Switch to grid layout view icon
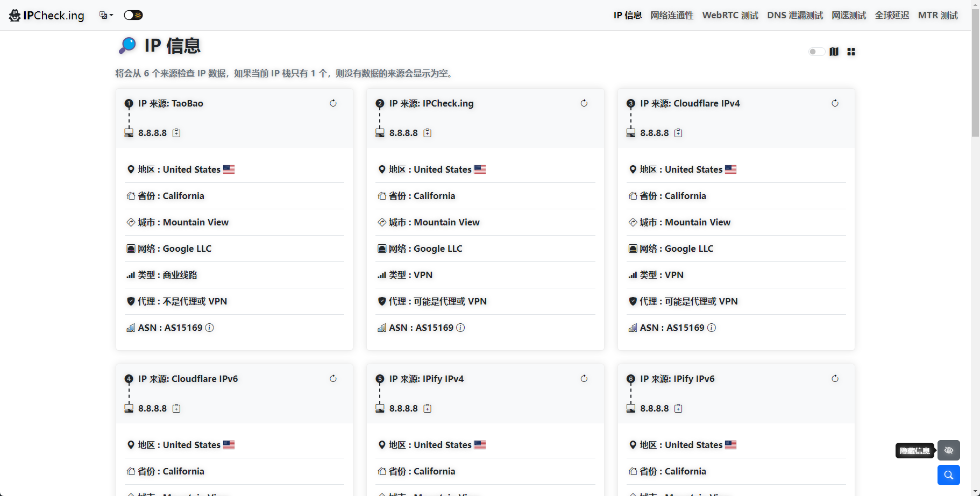This screenshot has width=980, height=496. [x=851, y=52]
